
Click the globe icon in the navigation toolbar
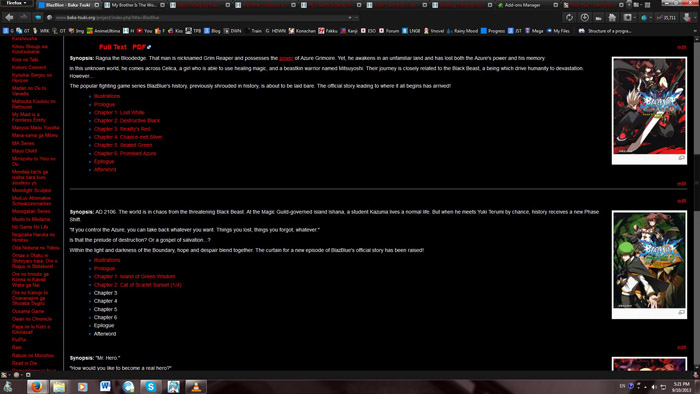[644, 18]
